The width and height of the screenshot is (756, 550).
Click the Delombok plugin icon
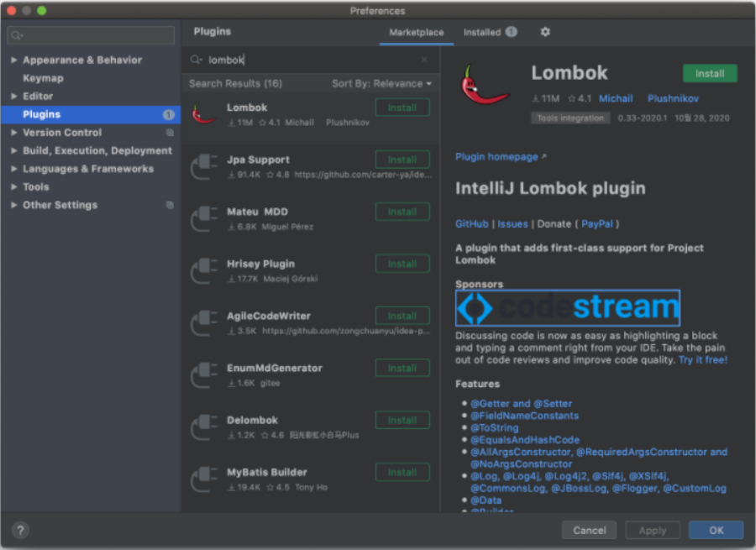204,427
